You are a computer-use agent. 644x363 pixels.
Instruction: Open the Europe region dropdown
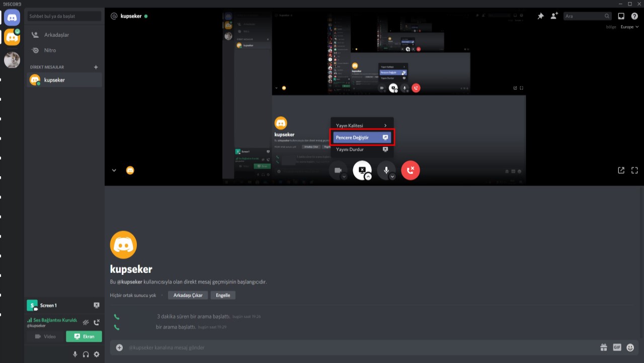629,27
